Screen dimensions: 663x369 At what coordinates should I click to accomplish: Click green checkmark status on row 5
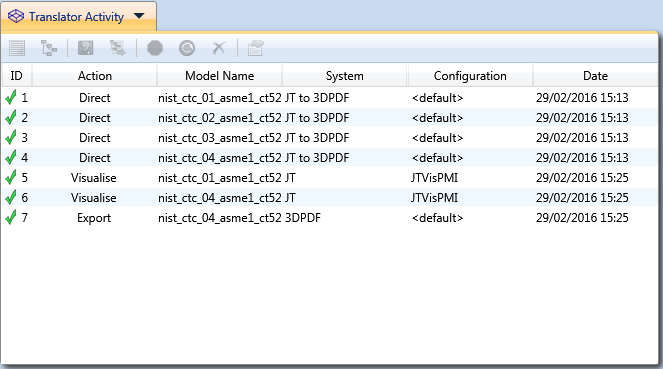click(11, 177)
